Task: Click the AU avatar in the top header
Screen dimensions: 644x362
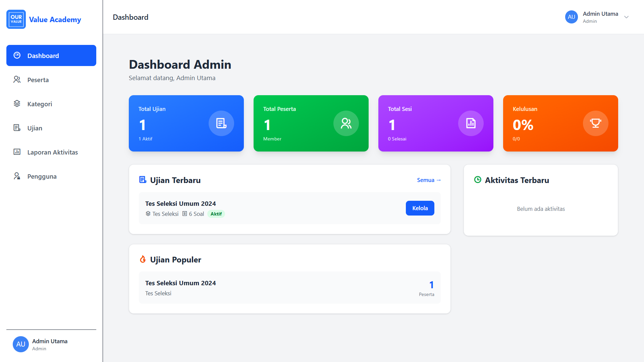Action: [x=571, y=17]
